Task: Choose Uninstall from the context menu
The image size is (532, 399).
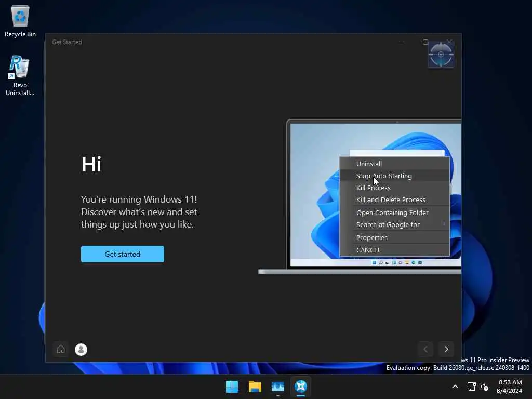Action: coord(394,164)
